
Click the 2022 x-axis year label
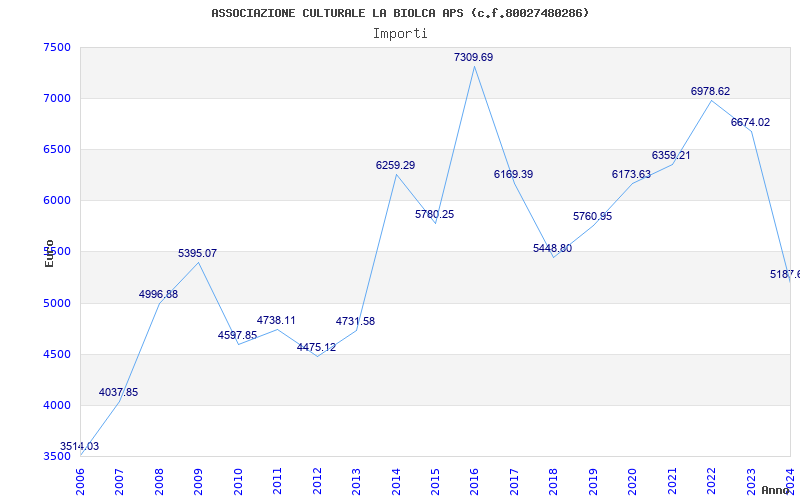point(711,482)
